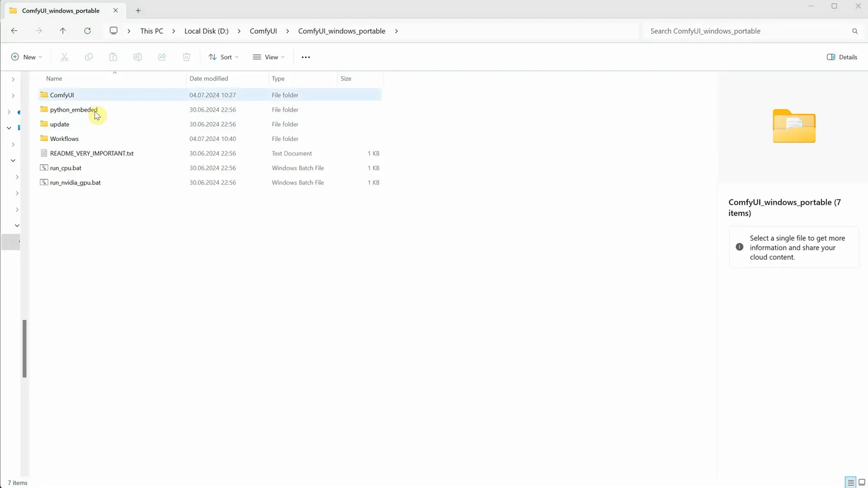Click the ComfyUI folder icon in list
The image size is (868, 488).
(x=44, y=95)
